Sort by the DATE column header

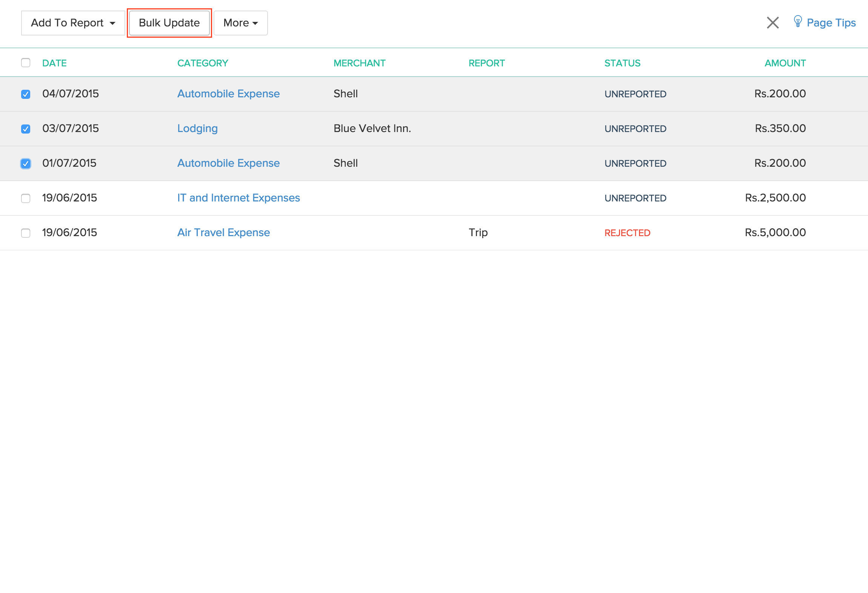coord(54,63)
